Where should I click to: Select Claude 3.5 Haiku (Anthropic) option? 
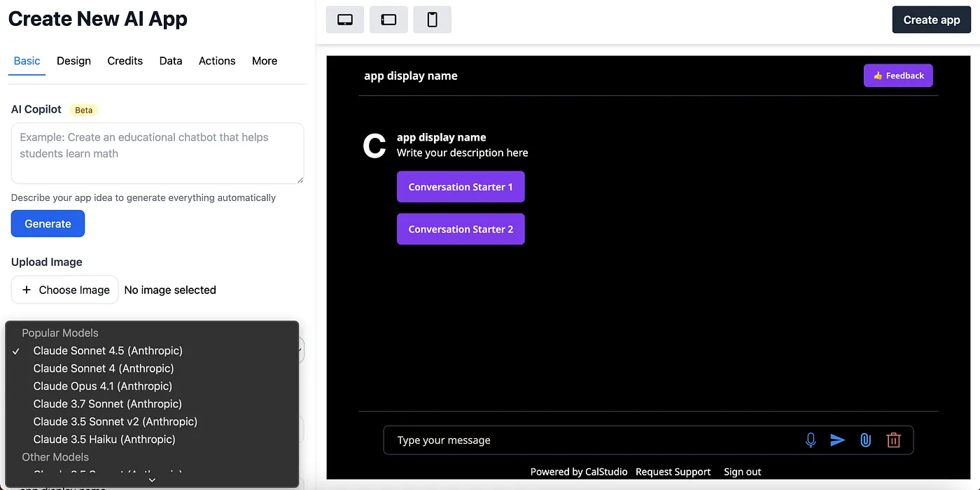click(x=152, y=440)
